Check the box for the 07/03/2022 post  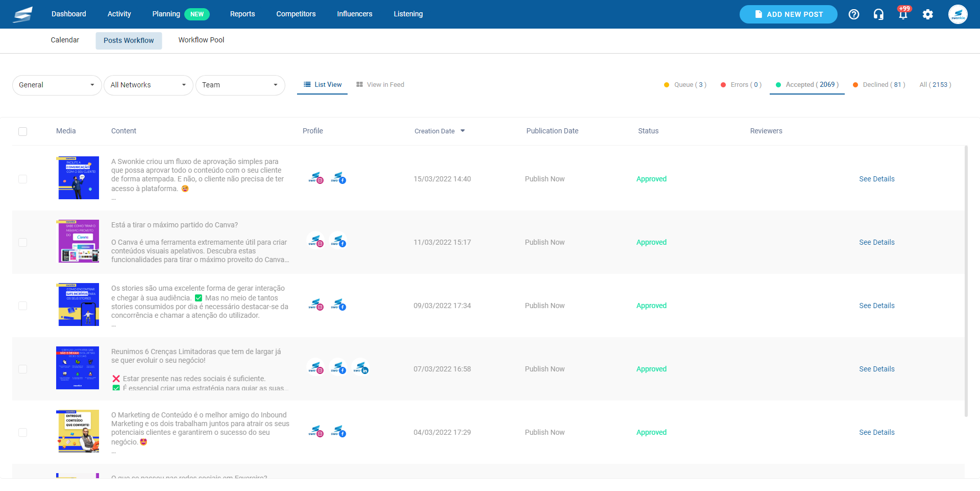[x=22, y=369]
